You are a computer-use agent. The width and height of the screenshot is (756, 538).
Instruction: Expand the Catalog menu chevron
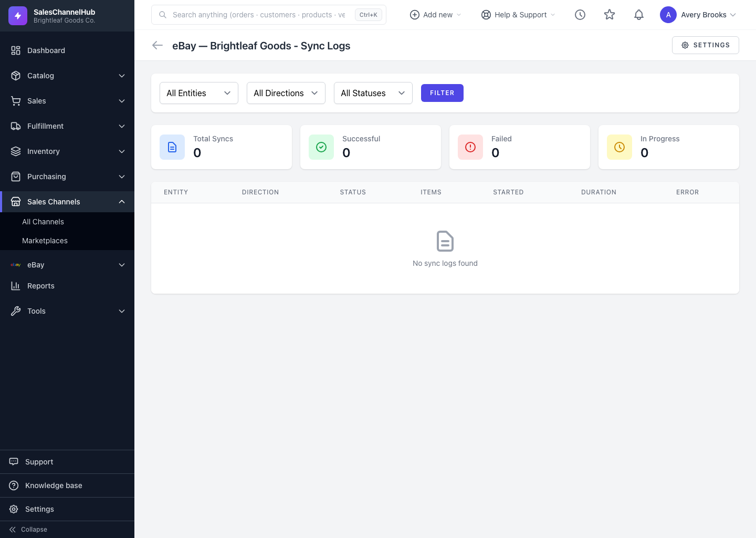(x=122, y=76)
